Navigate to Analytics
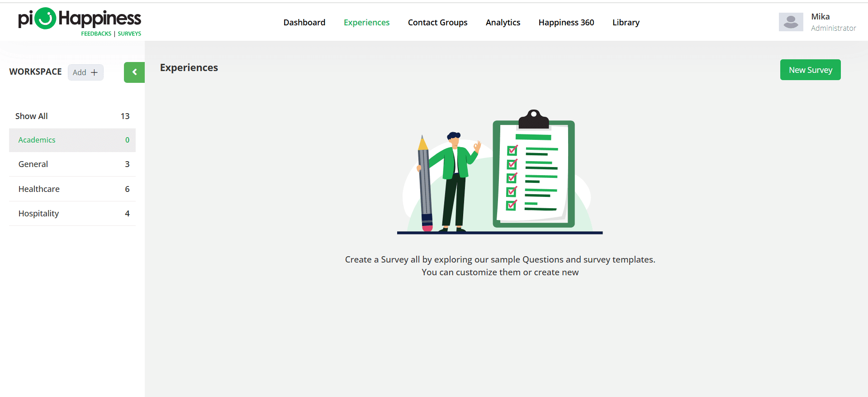 [503, 23]
